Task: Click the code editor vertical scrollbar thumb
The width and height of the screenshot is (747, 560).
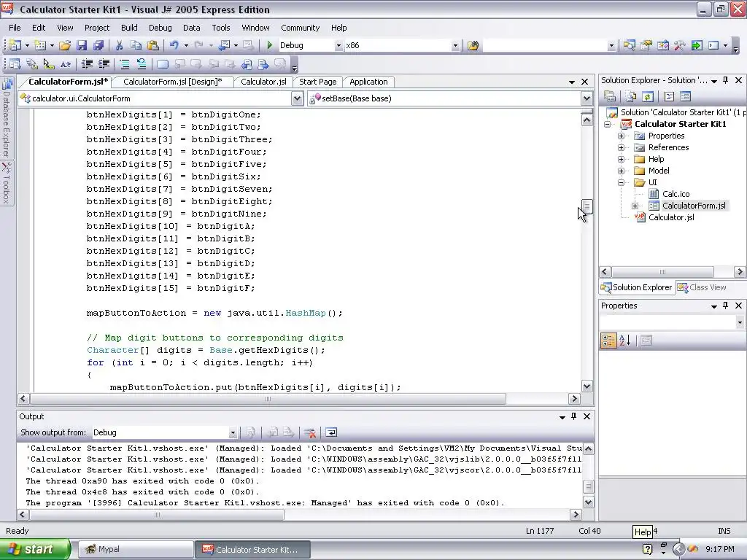Action: [587, 206]
